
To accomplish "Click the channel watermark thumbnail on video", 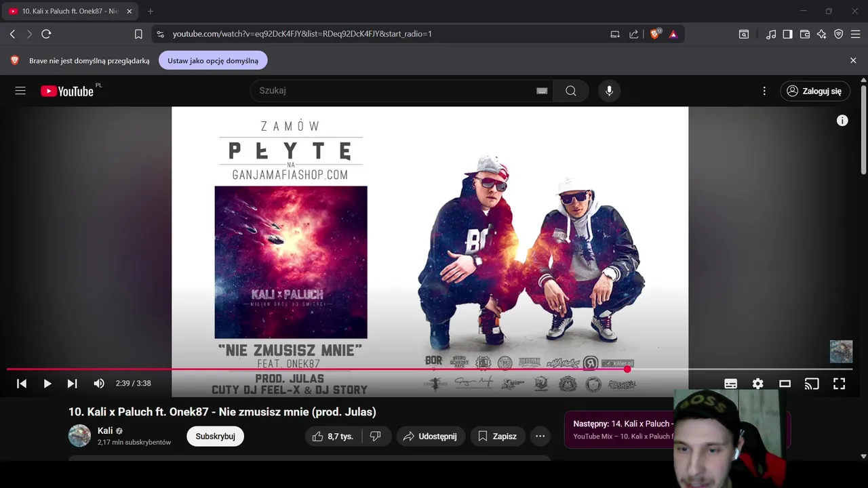I will click(x=841, y=351).
